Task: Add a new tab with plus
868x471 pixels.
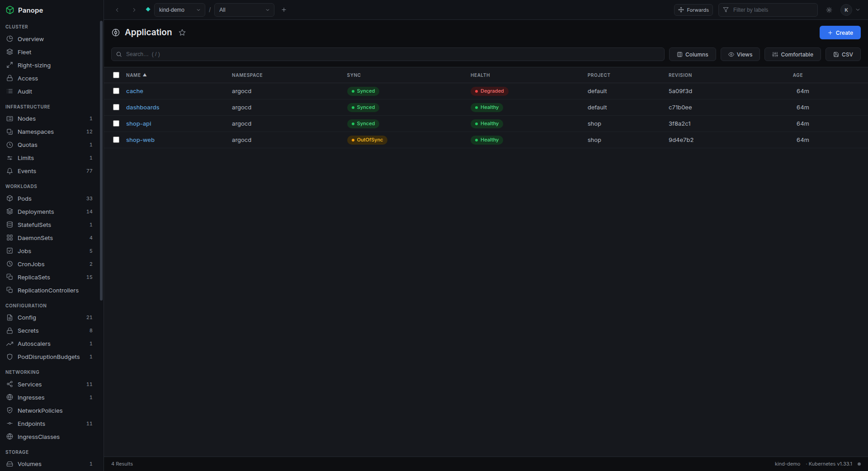Action: (x=284, y=10)
